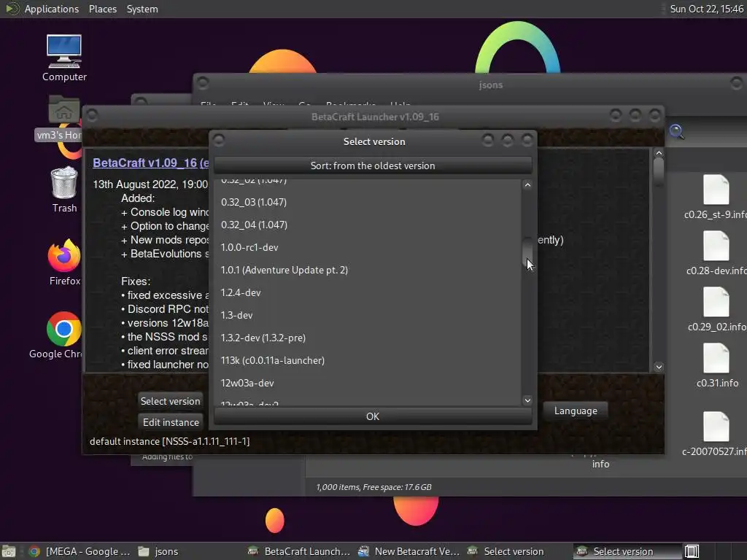Switch to MEGA - Google taskbar entry

click(80, 551)
